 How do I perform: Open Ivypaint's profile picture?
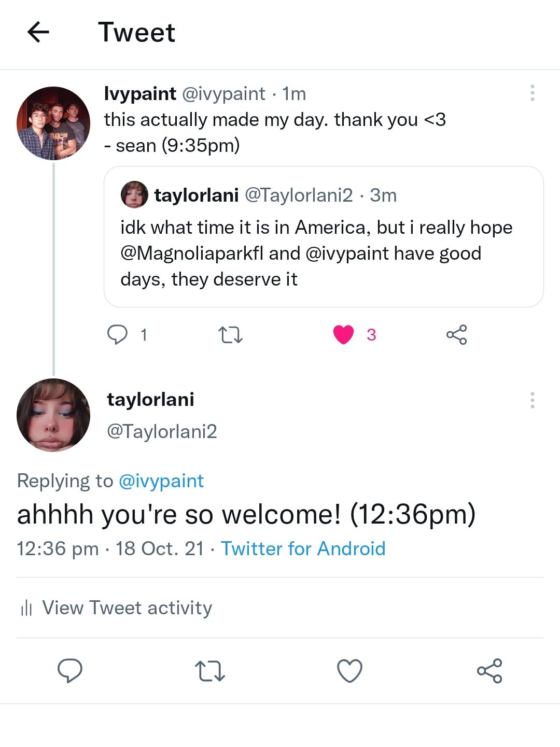point(53,123)
